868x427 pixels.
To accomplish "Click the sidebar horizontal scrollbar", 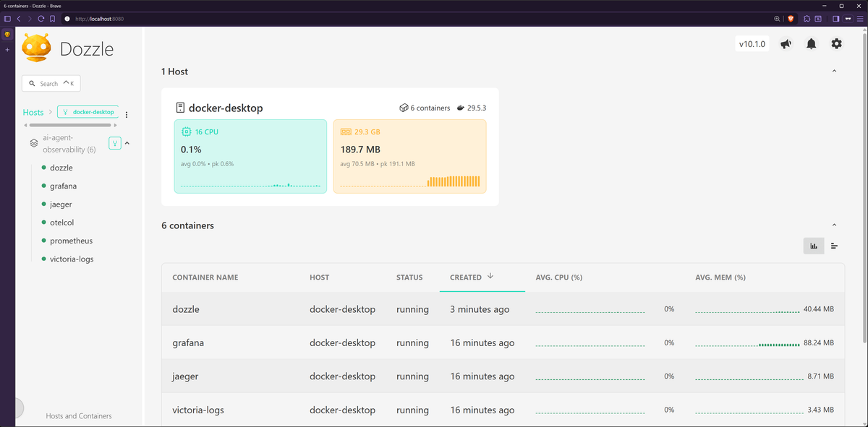I will [x=72, y=125].
